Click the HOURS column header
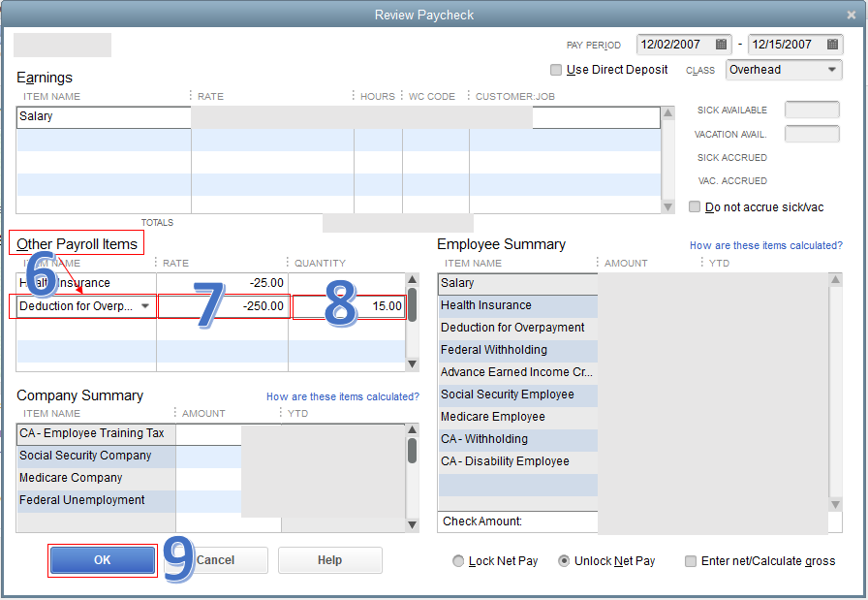 [378, 96]
